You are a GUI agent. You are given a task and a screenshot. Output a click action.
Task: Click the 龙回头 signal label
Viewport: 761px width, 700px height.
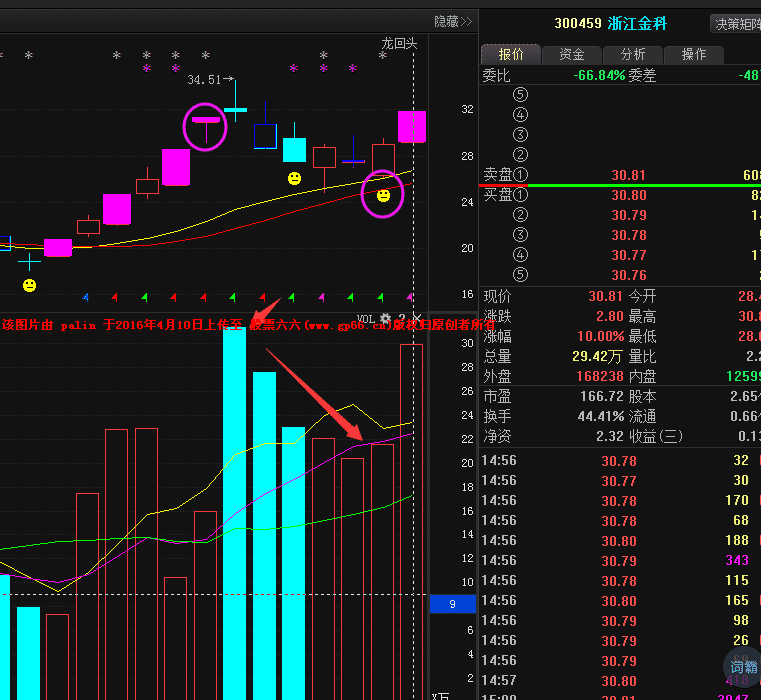[398, 43]
